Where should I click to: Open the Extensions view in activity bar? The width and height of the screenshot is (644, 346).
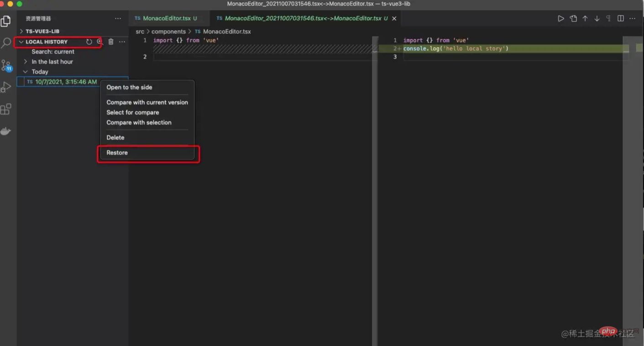6,109
